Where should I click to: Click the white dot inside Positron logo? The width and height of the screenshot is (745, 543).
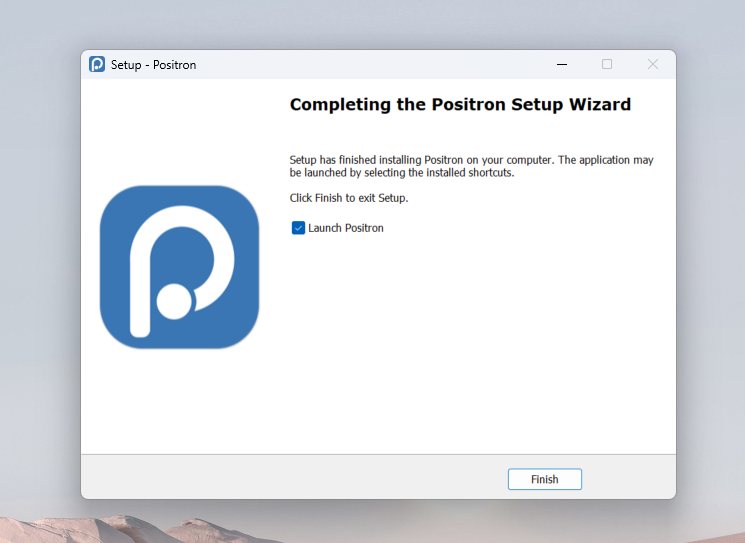point(174,299)
